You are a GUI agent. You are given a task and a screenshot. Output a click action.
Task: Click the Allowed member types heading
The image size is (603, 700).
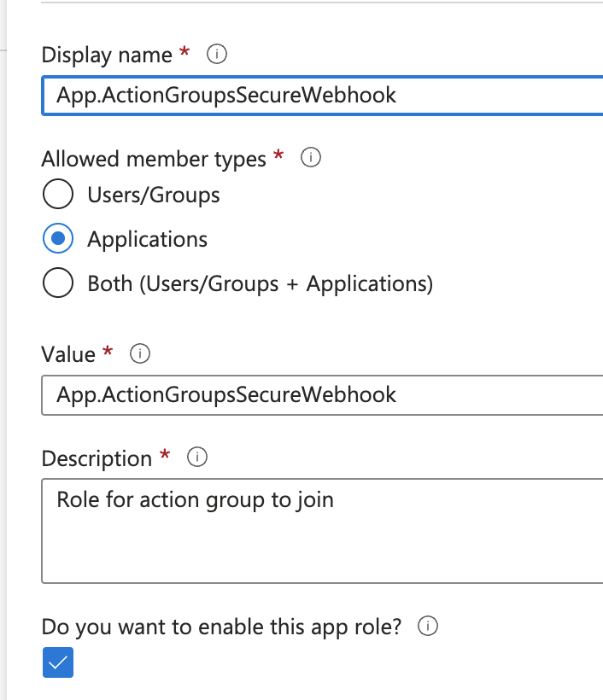pos(154,159)
